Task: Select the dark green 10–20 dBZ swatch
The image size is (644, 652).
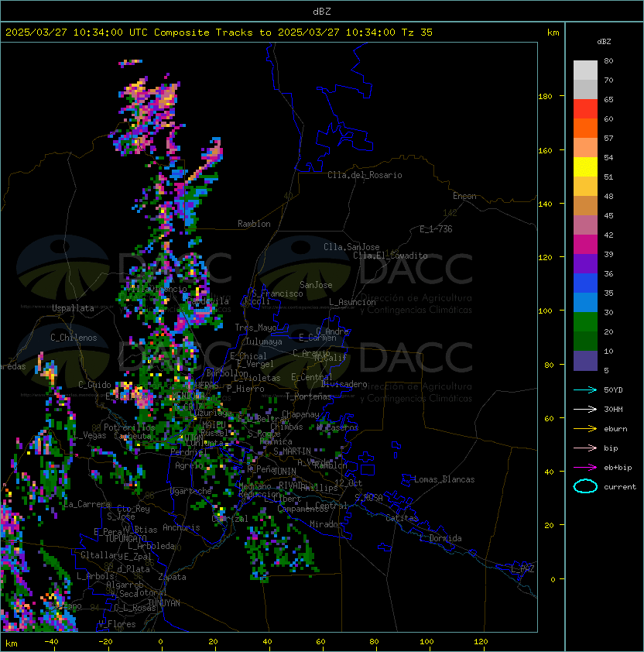Action: point(585,341)
